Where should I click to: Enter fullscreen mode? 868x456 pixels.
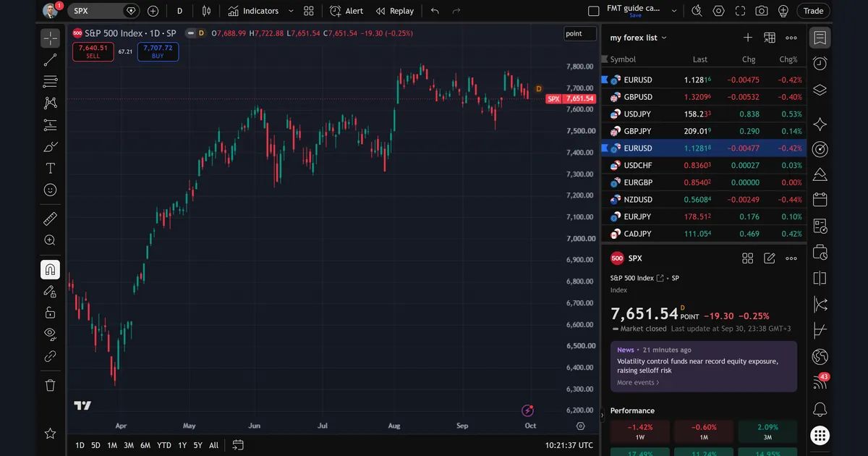point(740,11)
